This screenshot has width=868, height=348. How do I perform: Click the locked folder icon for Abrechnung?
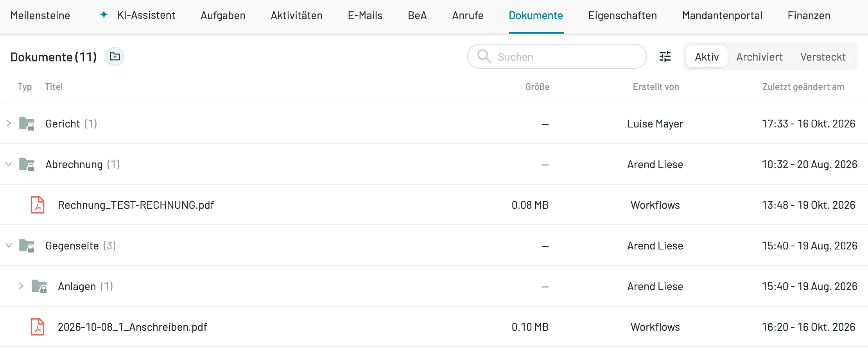pos(27,164)
